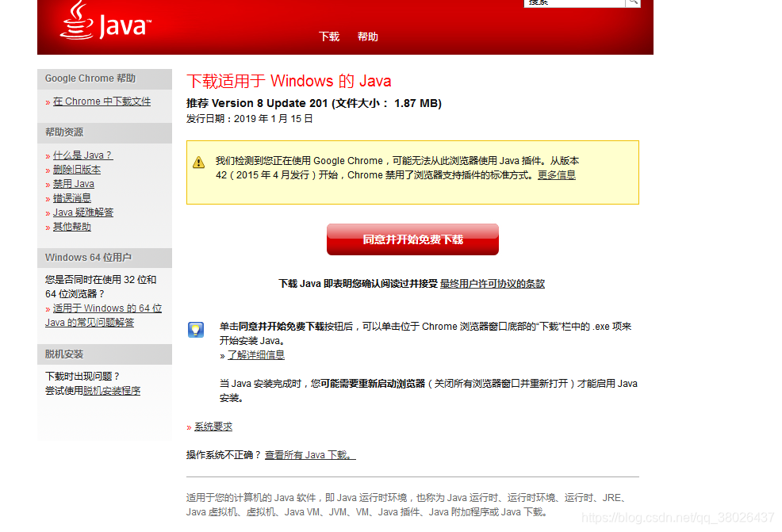Open the 禁用 Java link
This screenshot has width=782, height=532.
coord(73,183)
